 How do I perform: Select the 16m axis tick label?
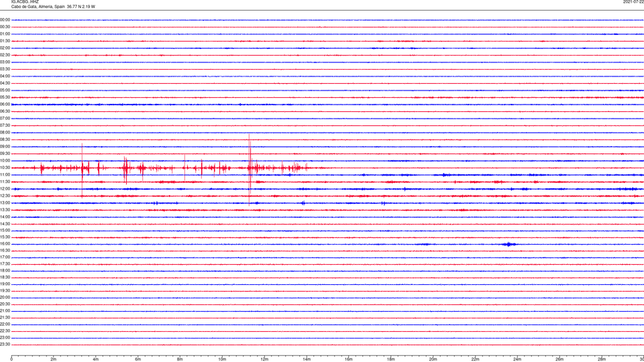pos(349,359)
